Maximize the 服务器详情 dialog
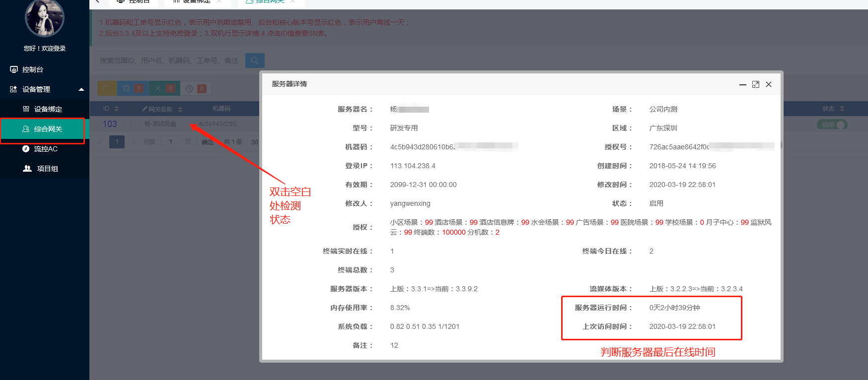 pyautogui.click(x=755, y=84)
